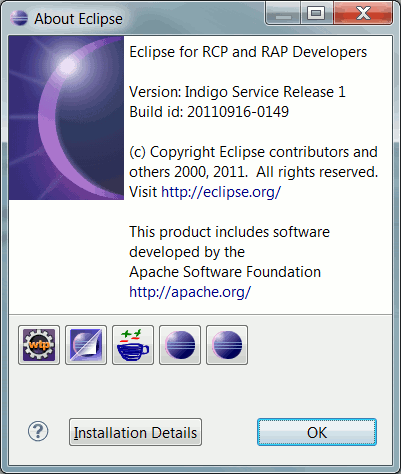Click the last Eclipse sphere icon in the row
The width and height of the screenshot is (401, 474).
coord(227,345)
